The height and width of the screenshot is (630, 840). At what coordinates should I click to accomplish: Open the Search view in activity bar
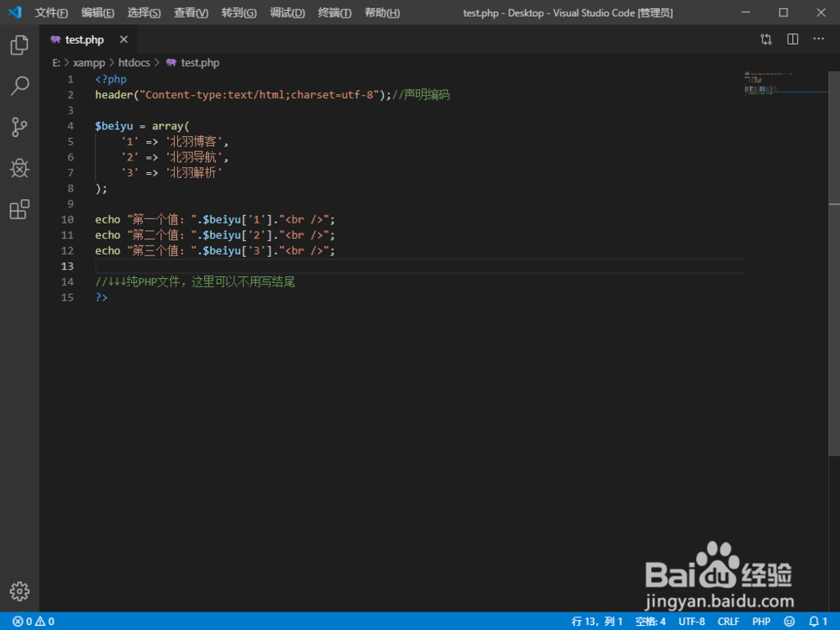19,86
